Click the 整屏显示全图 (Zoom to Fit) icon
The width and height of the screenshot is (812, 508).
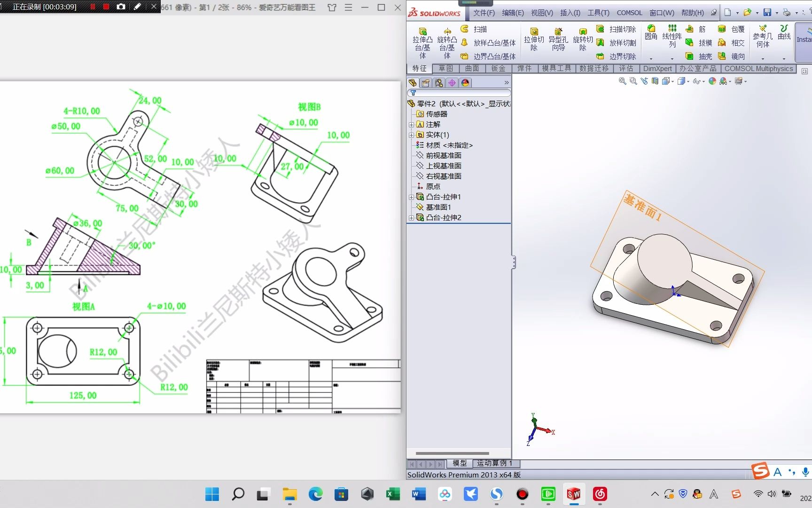[x=622, y=81]
